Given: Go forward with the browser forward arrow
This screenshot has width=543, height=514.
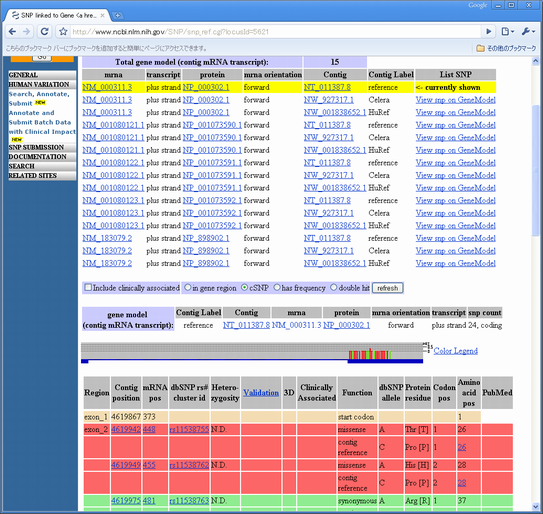Looking at the screenshot, I should pyautogui.click(x=26, y=32).
